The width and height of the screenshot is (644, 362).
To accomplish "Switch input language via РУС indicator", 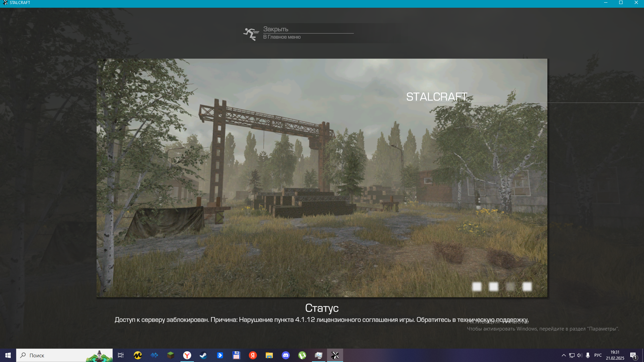I will 598,355.
